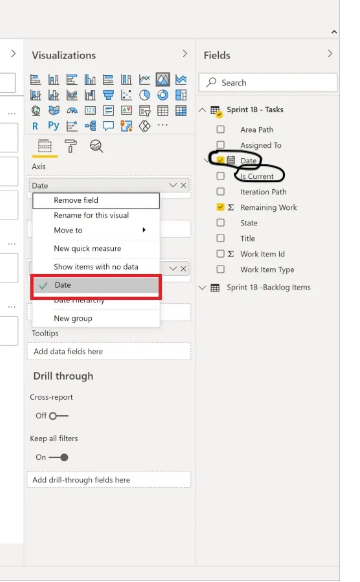The image size is (360, 582).
Task: Select the 100% stacked bar chart visual
Action: pos(108,79)
